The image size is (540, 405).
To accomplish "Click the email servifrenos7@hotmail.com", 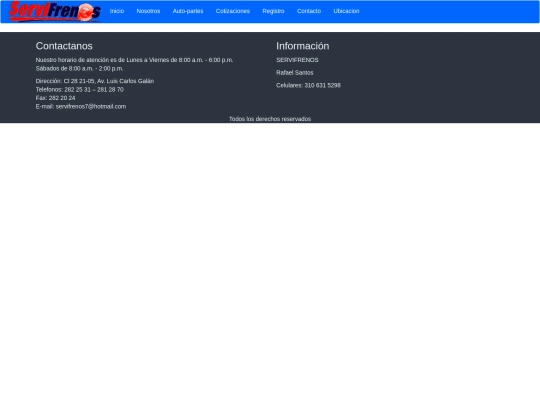I will 91,106.
